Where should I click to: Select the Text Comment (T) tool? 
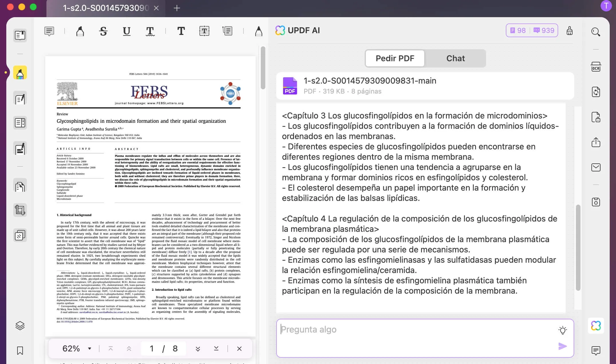pos(181,31)
